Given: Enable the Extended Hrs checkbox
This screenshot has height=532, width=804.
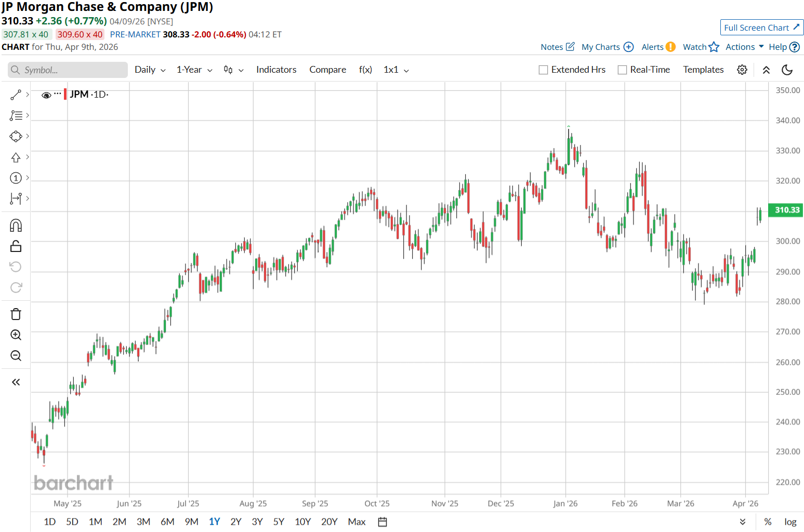Looking at the screenshot, I should [x=544, y=70].
